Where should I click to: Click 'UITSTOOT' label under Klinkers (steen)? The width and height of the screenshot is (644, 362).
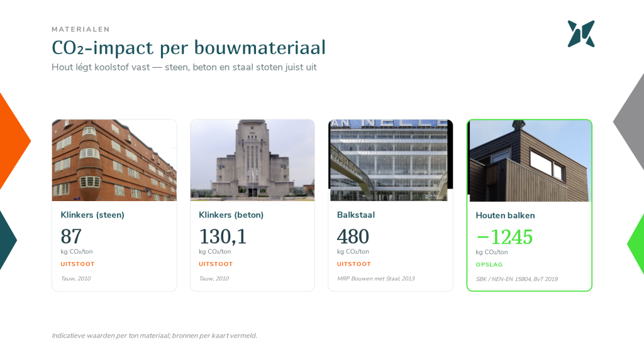tap(77, 264)
